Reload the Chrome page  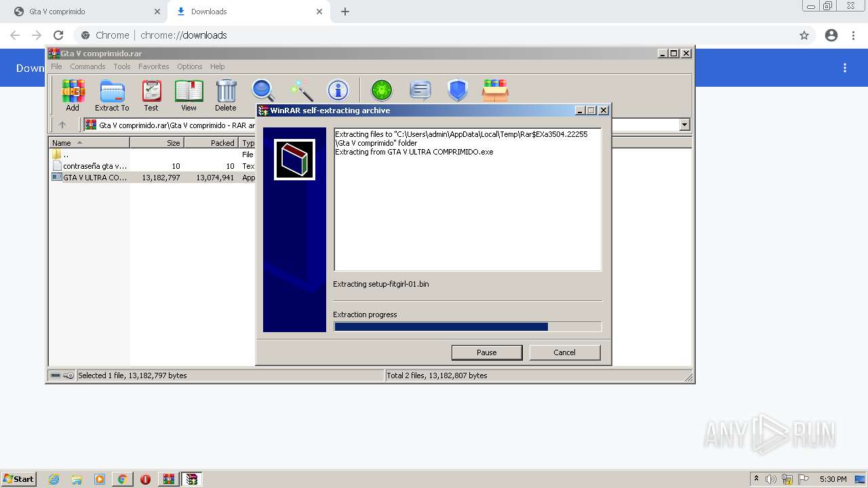click(58, 35)
